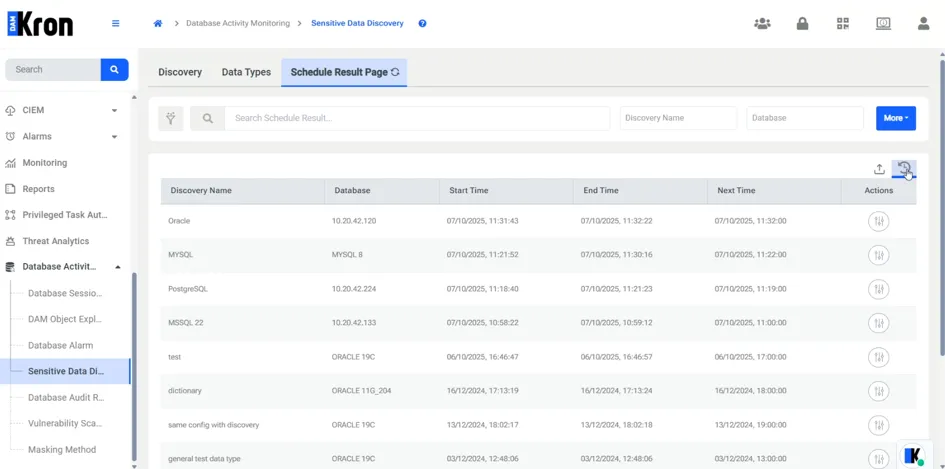
Task: Open actions icon for MSSQL 22 row
Action: (x=879, y=323)
